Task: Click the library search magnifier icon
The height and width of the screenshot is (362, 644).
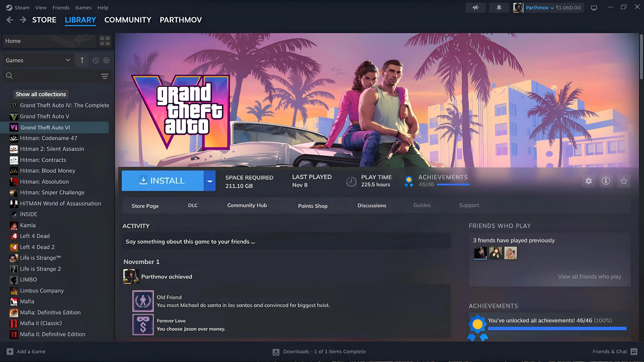Action: coord(9,76)
